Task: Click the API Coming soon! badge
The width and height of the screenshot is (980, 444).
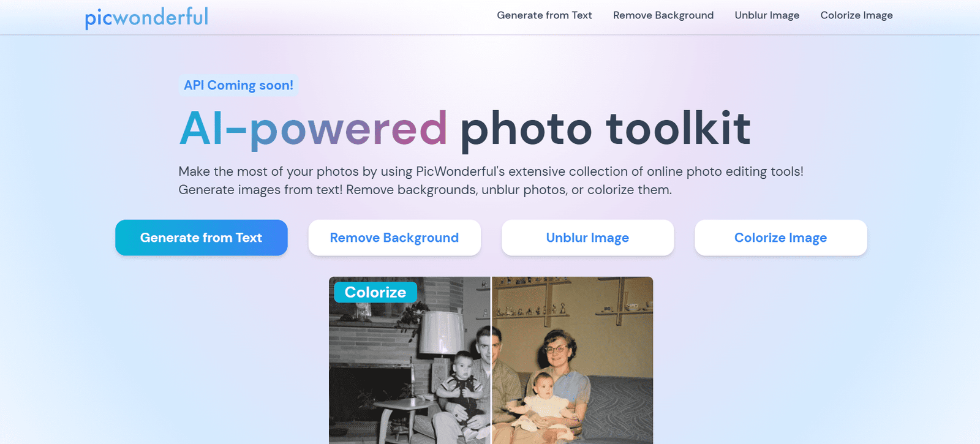Action: [238, 85]
